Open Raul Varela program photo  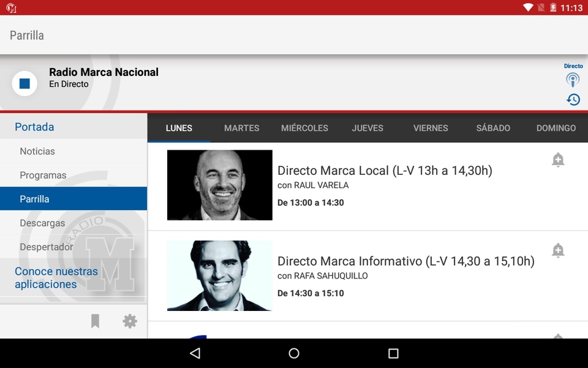220,185
